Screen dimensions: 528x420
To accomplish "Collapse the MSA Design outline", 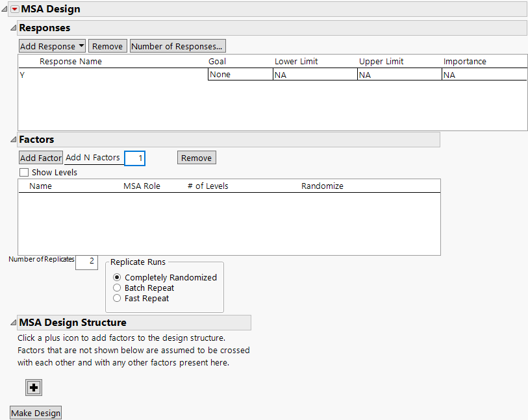I will 5,9.
